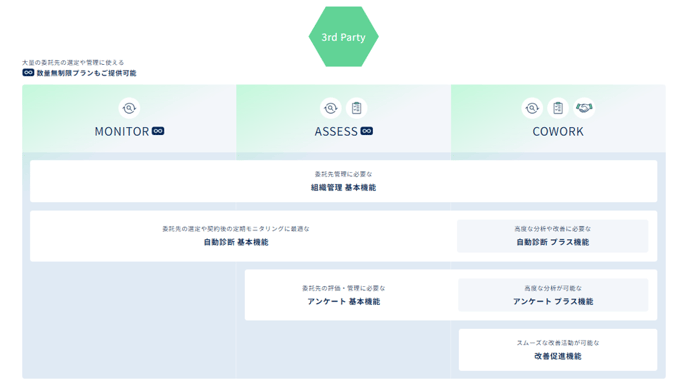Click the スムーズな改善活動が可能な subtitle
688x388 pixels.
tap(558, 343)
